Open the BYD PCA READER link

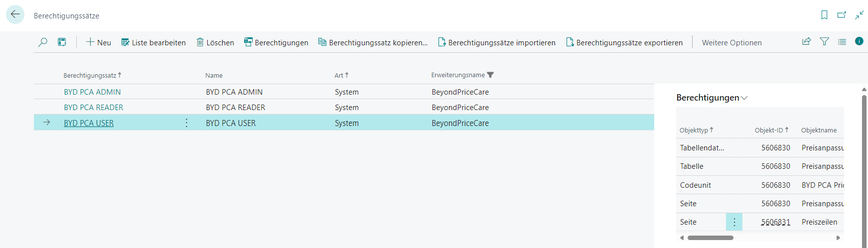coord(93,108)
